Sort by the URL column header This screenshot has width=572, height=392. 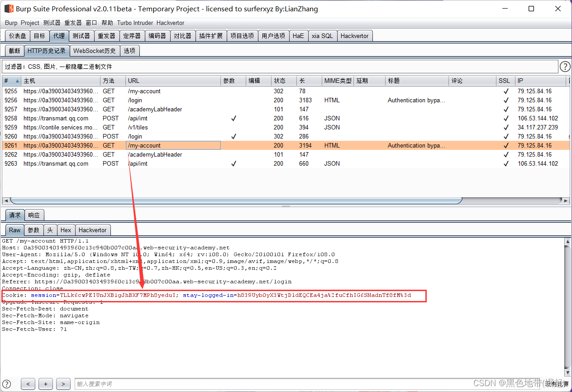[173, 81]
